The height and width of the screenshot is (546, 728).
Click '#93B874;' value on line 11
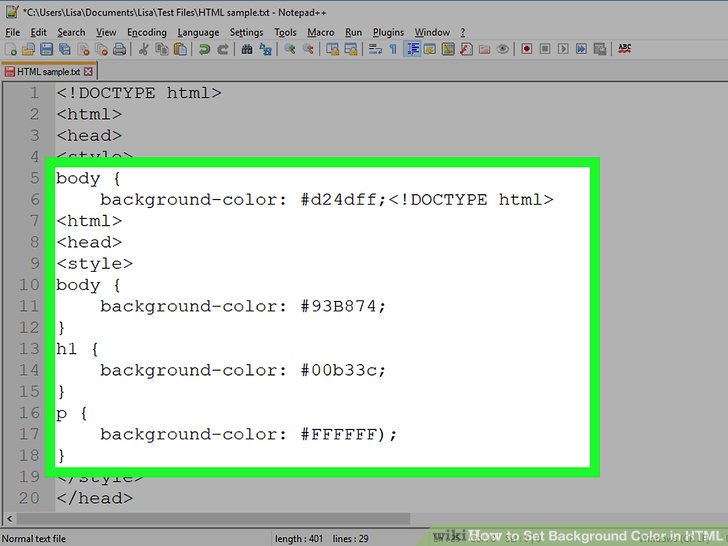pos(343,306)
